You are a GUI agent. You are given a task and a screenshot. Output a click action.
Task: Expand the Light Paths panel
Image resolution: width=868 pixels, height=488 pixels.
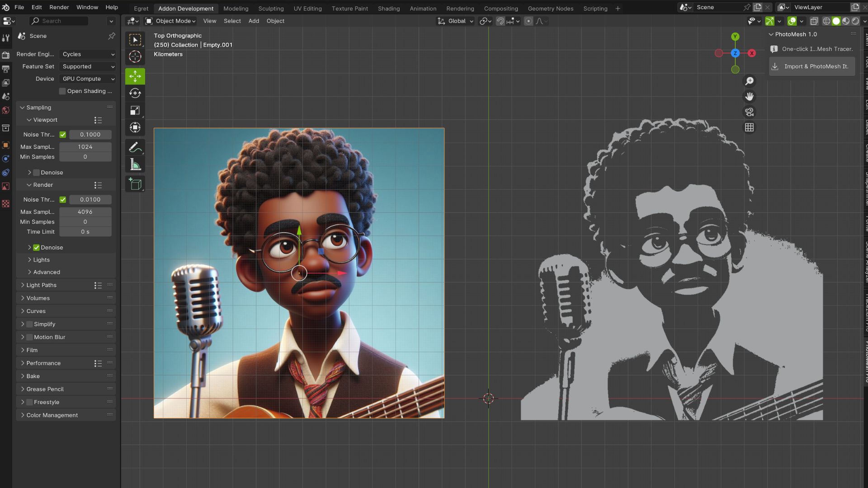(x=42, y=285)
